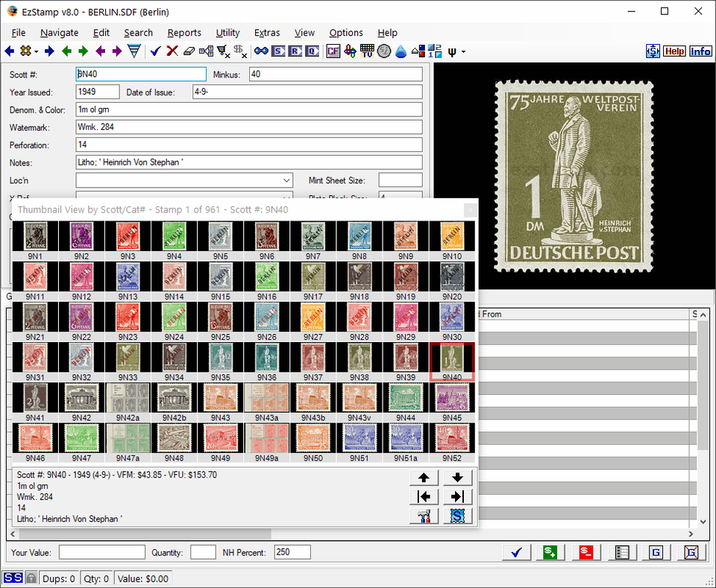Open the Extras menu
This screenshot has height=588, width=716.
pos(267,33)
